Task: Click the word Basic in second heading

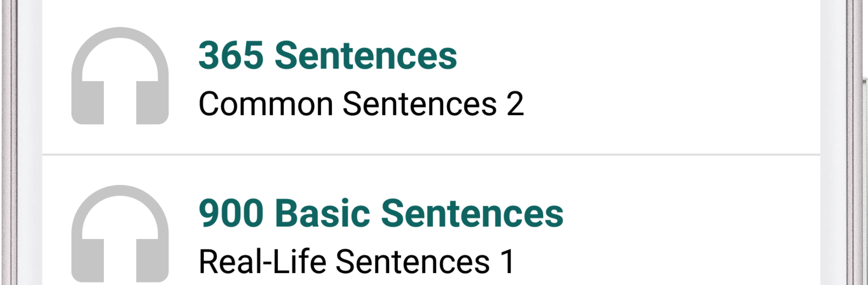Action: (323, 214)
